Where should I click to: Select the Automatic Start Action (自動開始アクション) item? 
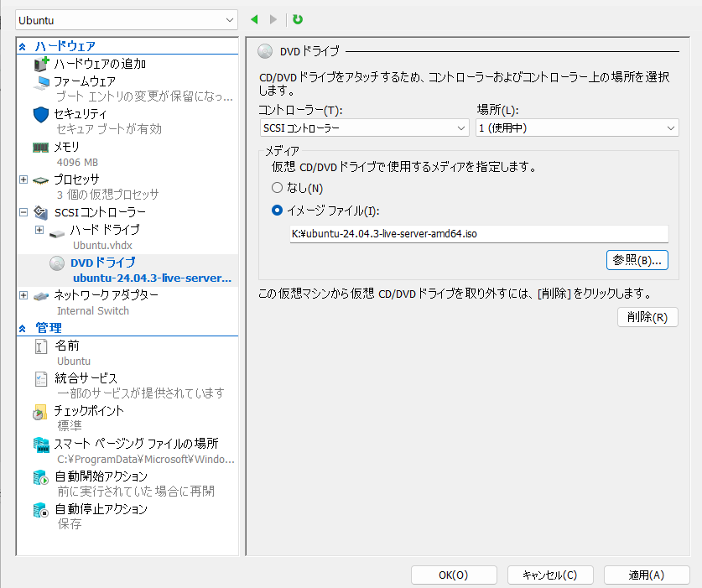pyautogui.click(x=101, y=476)
